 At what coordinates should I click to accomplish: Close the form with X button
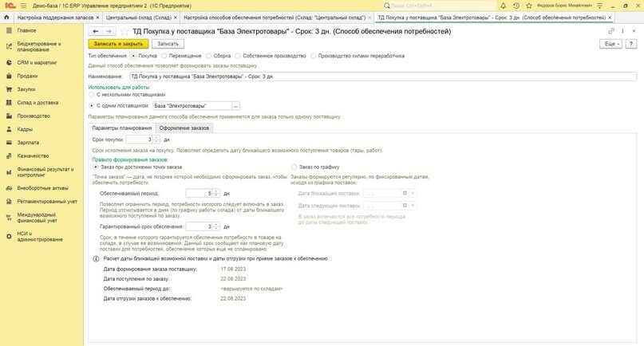coord(634,31)
